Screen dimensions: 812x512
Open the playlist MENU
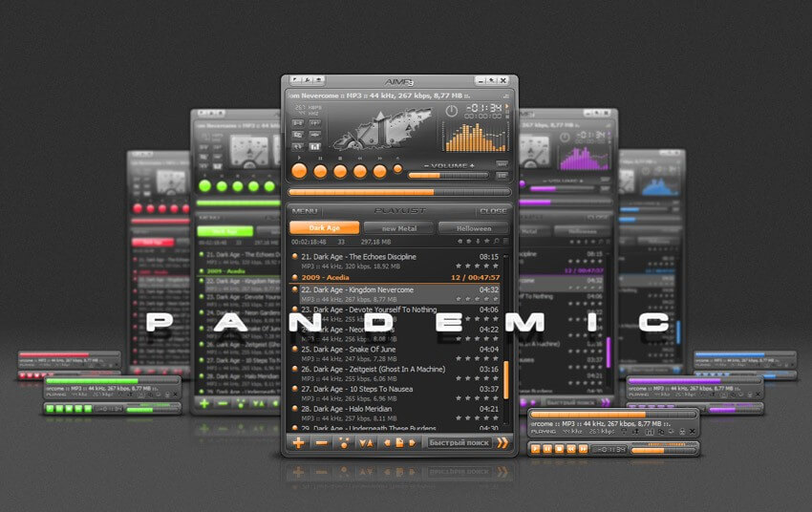[x=305, y=211]
